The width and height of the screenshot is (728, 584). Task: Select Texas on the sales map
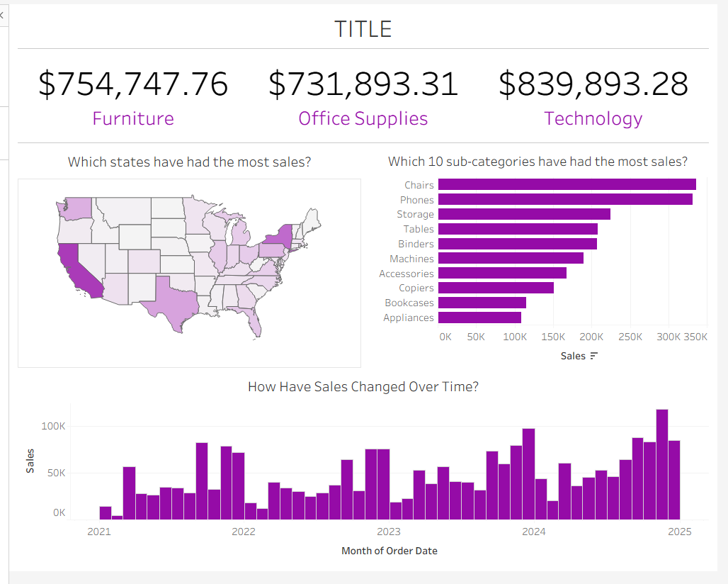pos(167,301)
